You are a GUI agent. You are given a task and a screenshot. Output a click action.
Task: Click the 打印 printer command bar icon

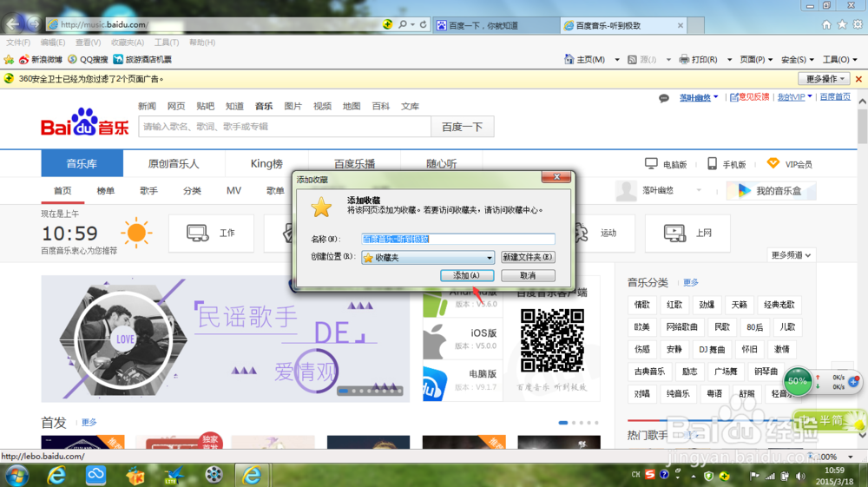point(684,59)
